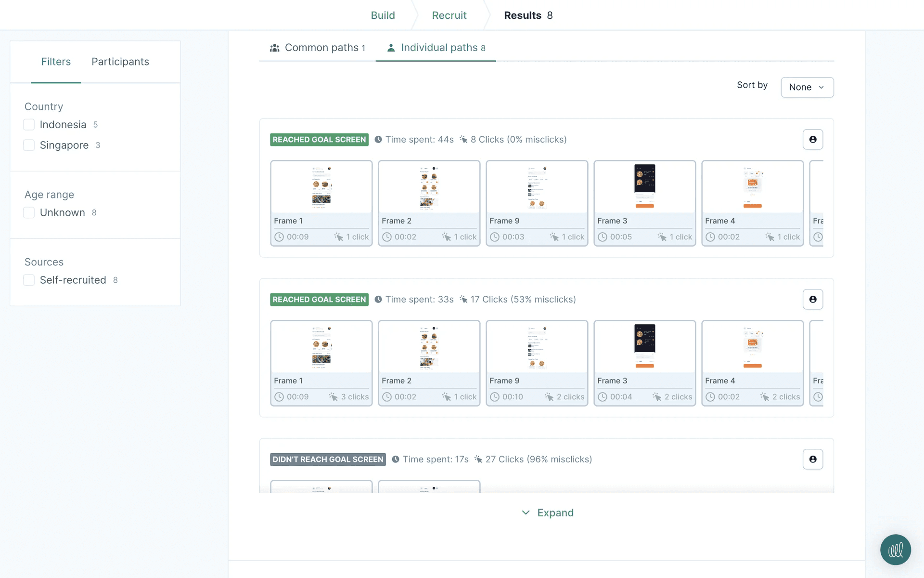Viewport: 924px width, 578px height.
Task: Open Frame 9 thumbnail in second path
Action: pyautogui.click(x=537, y=347)
